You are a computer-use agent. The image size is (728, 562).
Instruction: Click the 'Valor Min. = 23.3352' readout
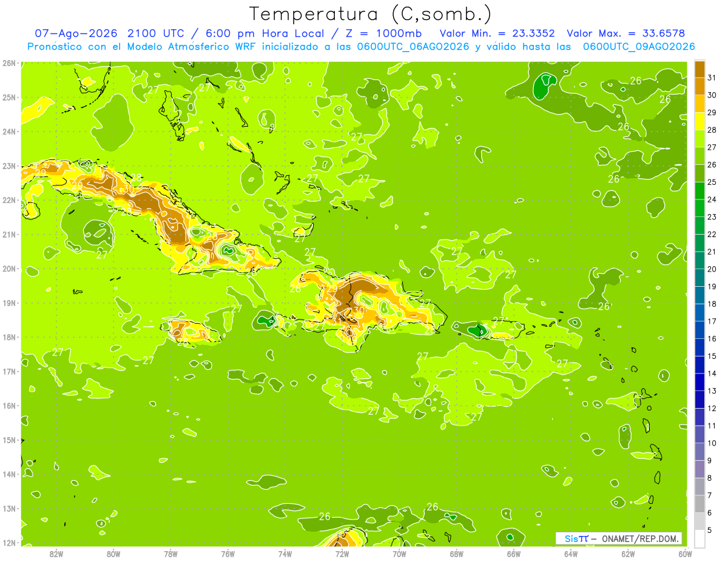(x=497, y=33)
